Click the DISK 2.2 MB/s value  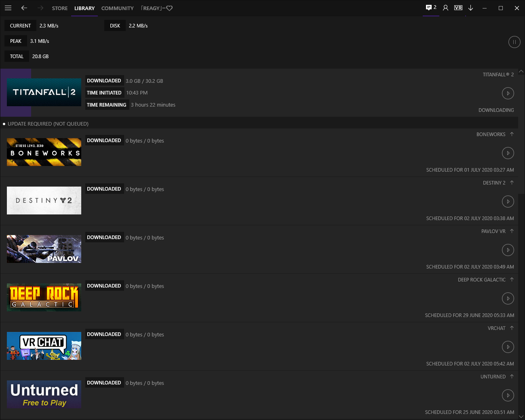point(138,26)
